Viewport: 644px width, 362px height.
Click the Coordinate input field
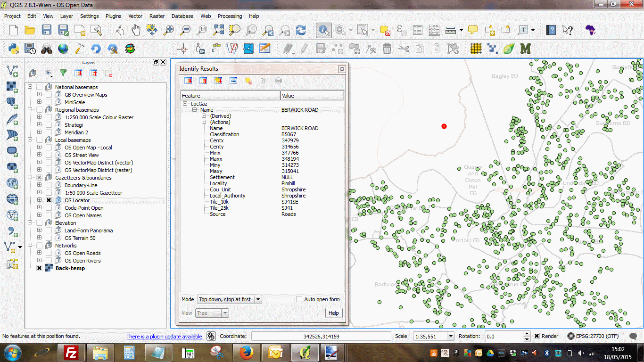[321, 336]
